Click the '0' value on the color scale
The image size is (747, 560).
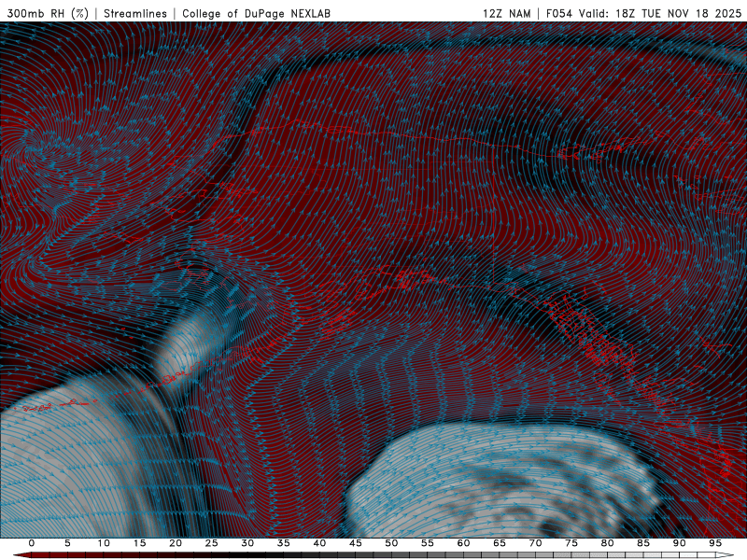(x=32, y=543)
